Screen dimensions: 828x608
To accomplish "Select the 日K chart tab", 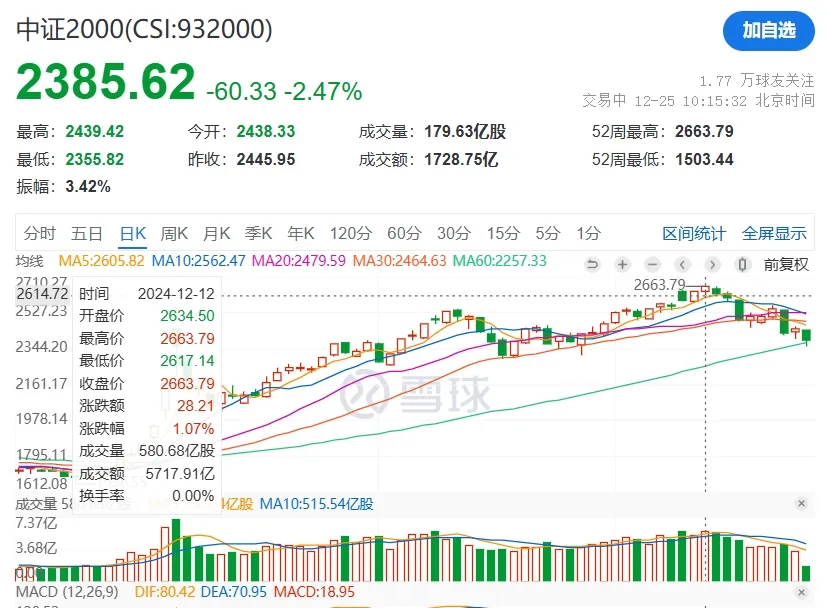I will tap(133, 233).
